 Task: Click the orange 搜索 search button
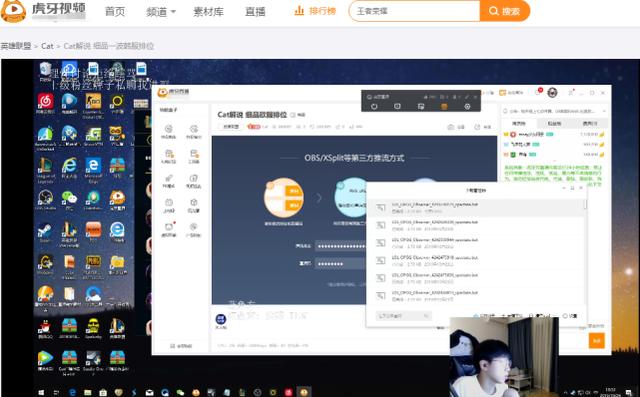coord(504,11)
